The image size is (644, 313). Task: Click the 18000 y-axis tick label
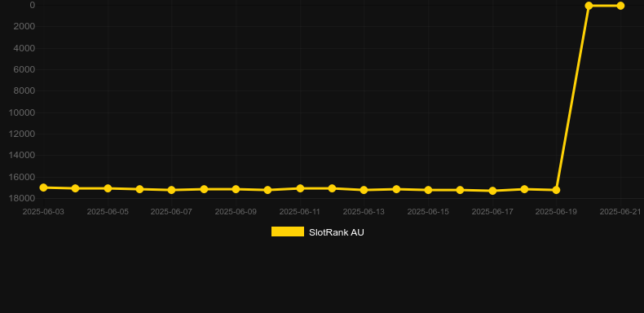pos(22,198)
